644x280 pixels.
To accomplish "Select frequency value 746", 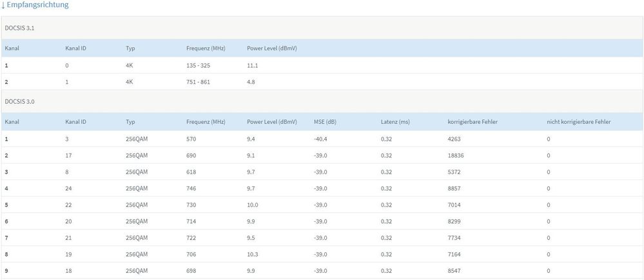I will [x=191, y=188].
